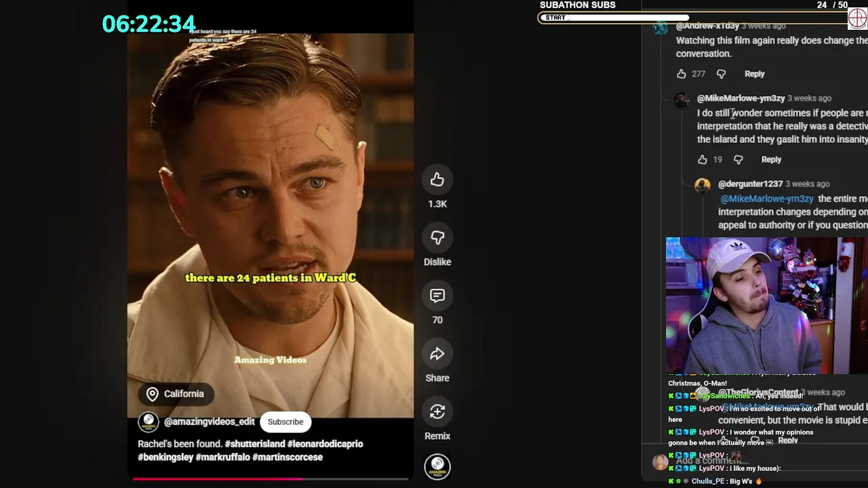Image resolution: width=868 pixels, height=488 pixels.
Task: Open the comments icon showing 70
Action: tap(437, 296)
